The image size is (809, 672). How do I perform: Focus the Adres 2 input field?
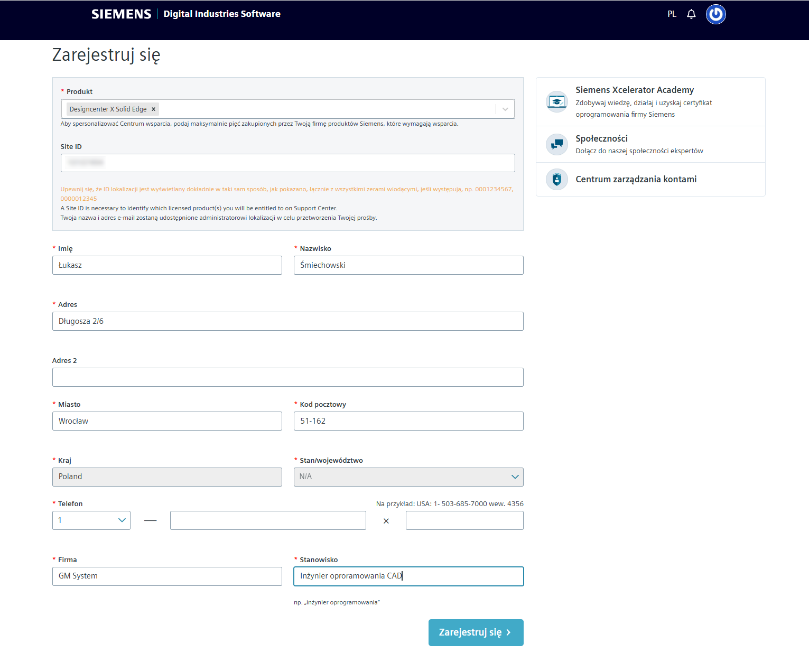click(x=288, y=377)
